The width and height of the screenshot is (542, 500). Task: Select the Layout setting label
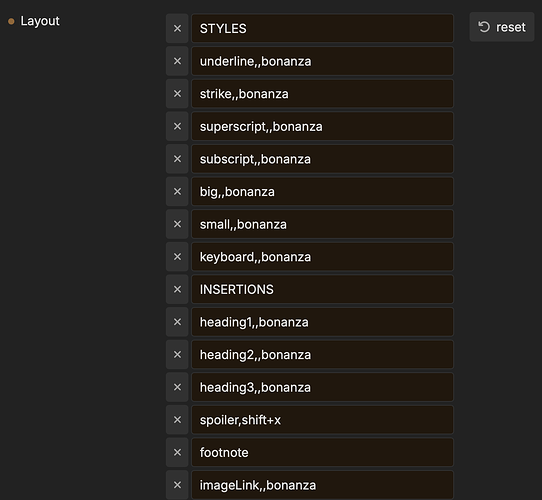pos(40,21)
